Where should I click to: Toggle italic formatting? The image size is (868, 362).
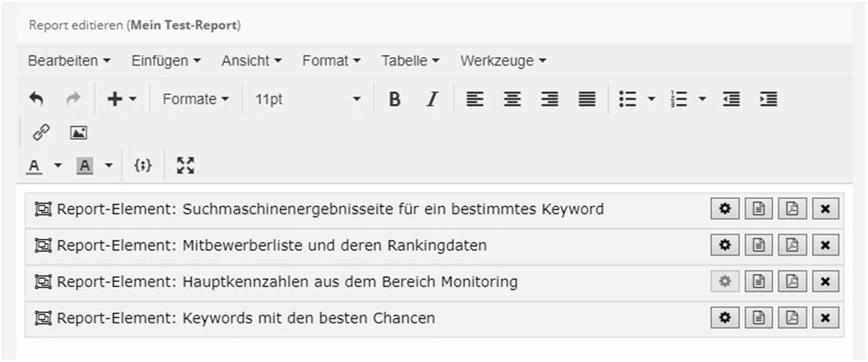point(431,99)
